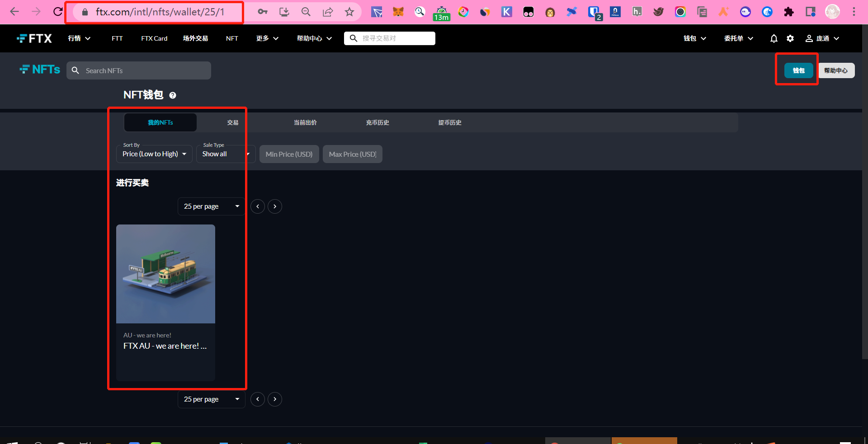This screenshot has width=868, height=444.
Task: Switch to the 当前出价 tab
Action: (305, 122)
